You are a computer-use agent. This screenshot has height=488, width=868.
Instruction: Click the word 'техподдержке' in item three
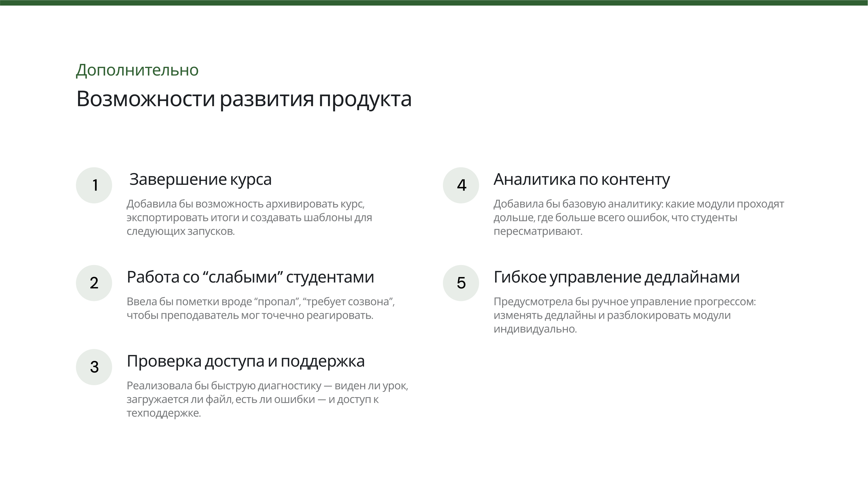(163, 413)
